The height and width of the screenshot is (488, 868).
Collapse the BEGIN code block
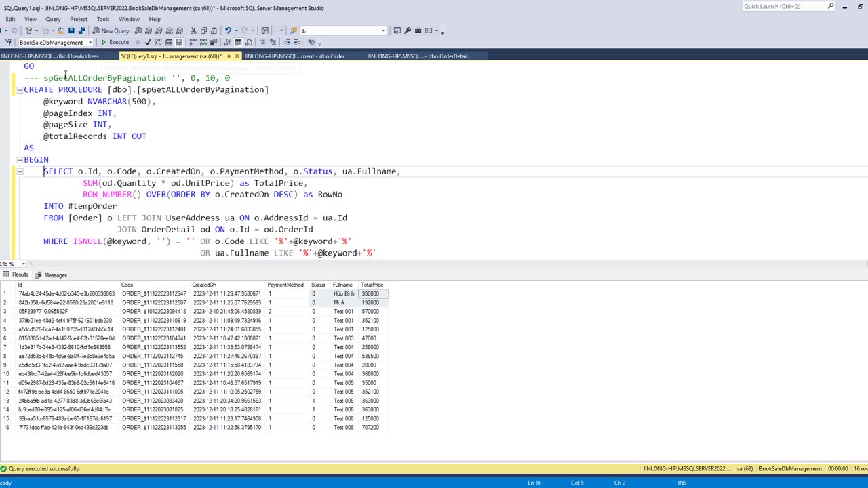click(19, 160)
